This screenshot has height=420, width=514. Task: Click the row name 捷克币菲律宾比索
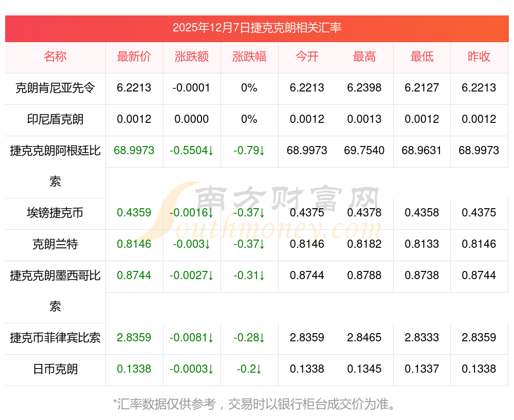click(55, 338)
